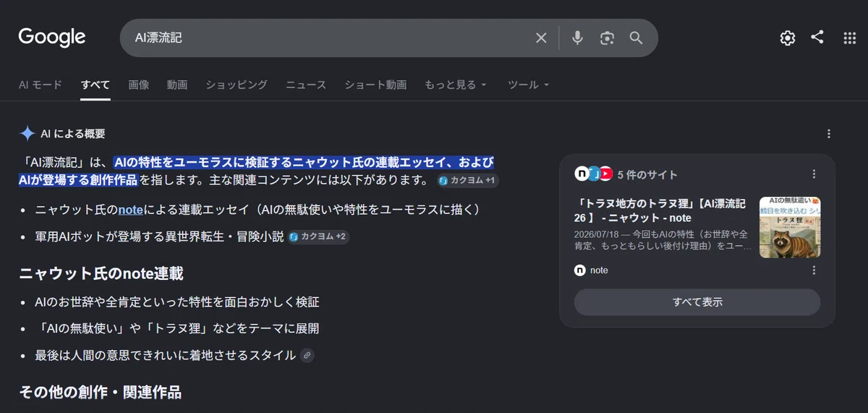Click the ニャウット氏のnote連載 heading

tap(101, 273)
